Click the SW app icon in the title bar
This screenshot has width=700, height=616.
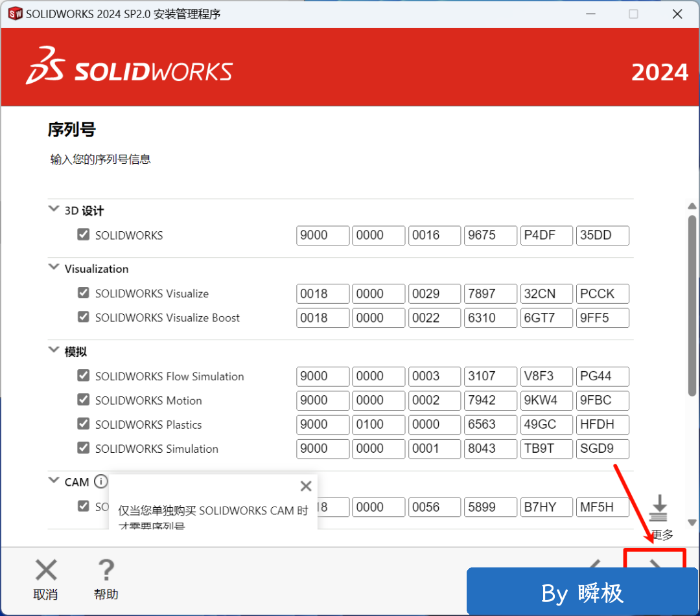click(15, 14)
